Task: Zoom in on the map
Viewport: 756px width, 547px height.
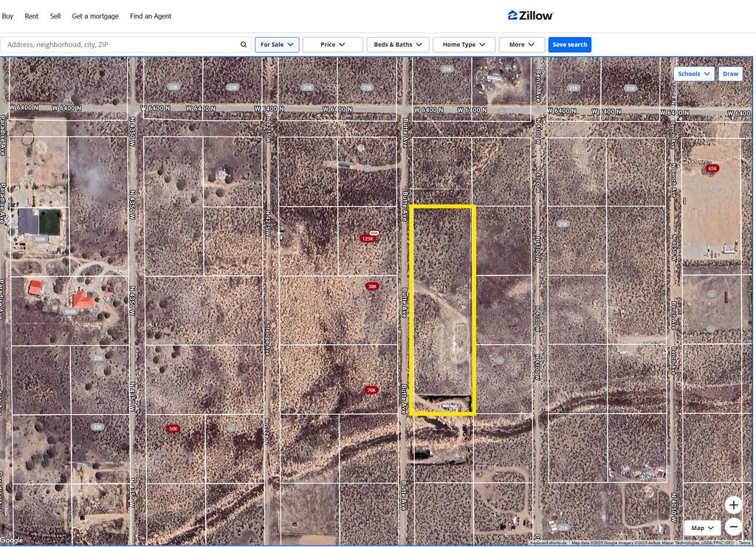Action: [733, 505]
